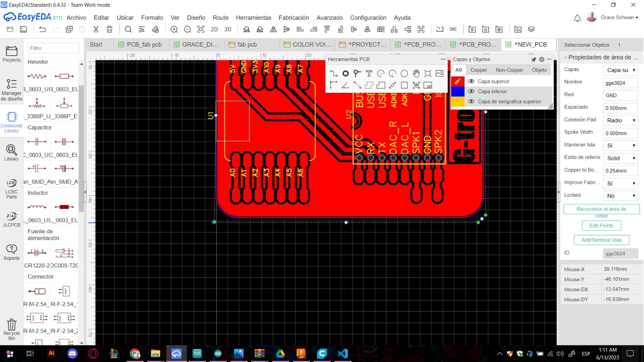
Task: Open the Herramientas menu
Action: [x=254, y=18]
